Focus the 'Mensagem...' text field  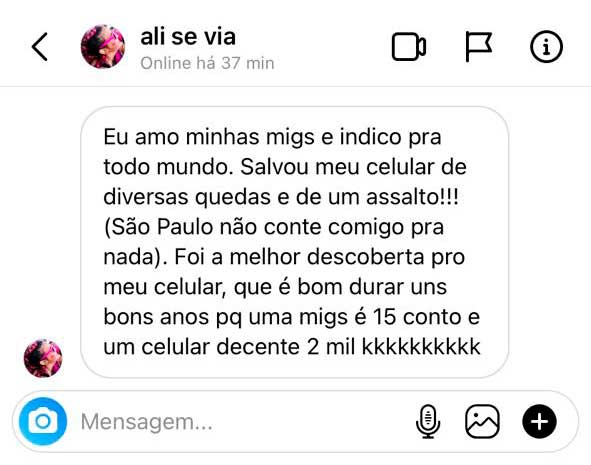click(241, 421)
